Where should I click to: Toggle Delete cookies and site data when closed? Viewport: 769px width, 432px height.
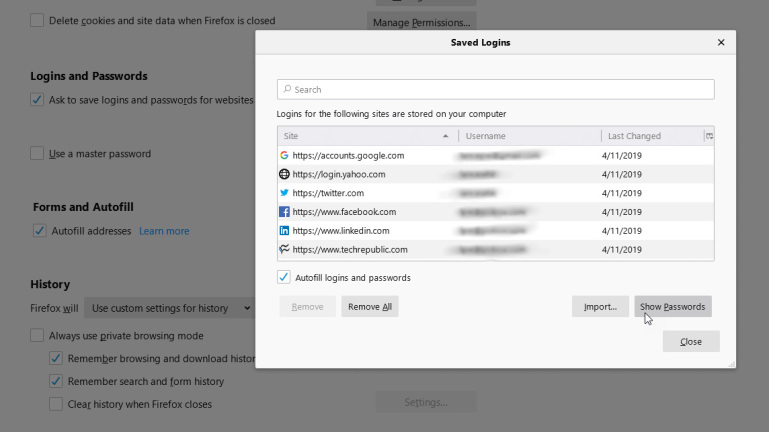(37, 21)
